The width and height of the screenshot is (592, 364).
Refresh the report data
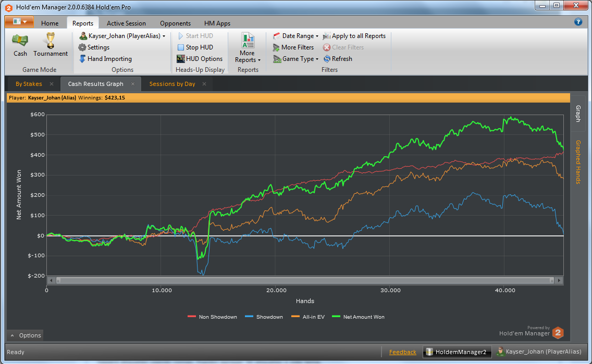tap(338, 59)
